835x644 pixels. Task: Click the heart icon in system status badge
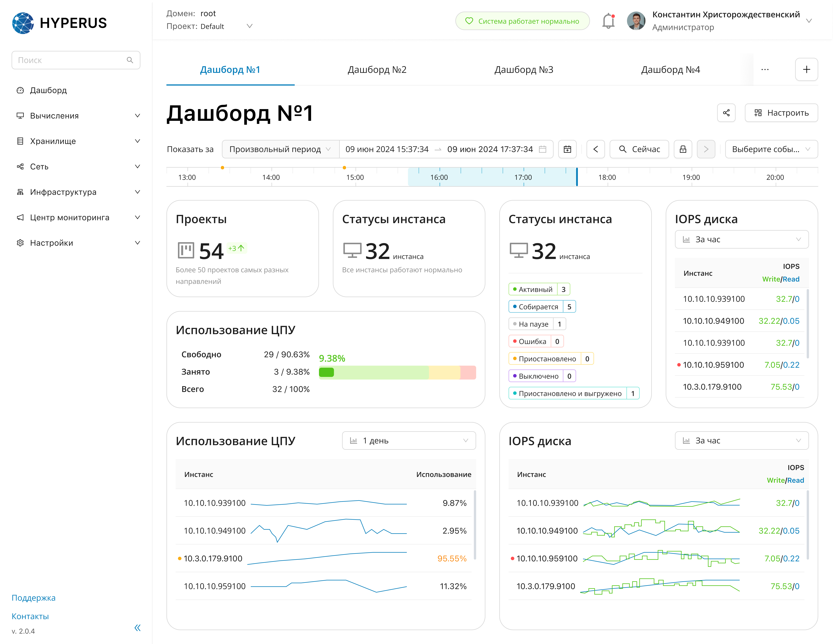[x=469, y=21]
